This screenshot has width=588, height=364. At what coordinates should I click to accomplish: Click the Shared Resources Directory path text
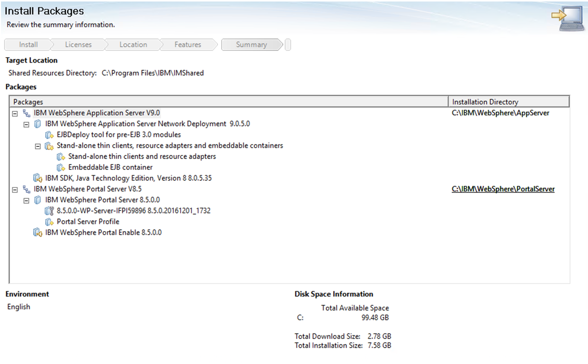tap(153, 73)
